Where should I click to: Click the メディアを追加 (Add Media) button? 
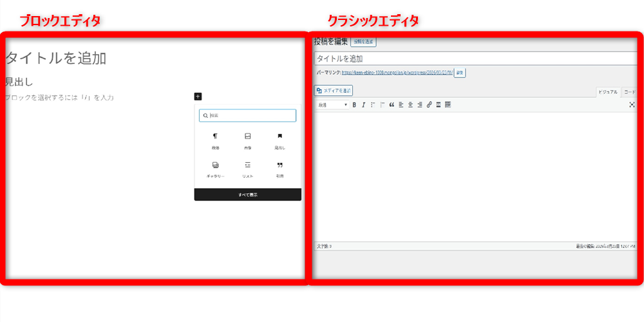click(334, 90)
